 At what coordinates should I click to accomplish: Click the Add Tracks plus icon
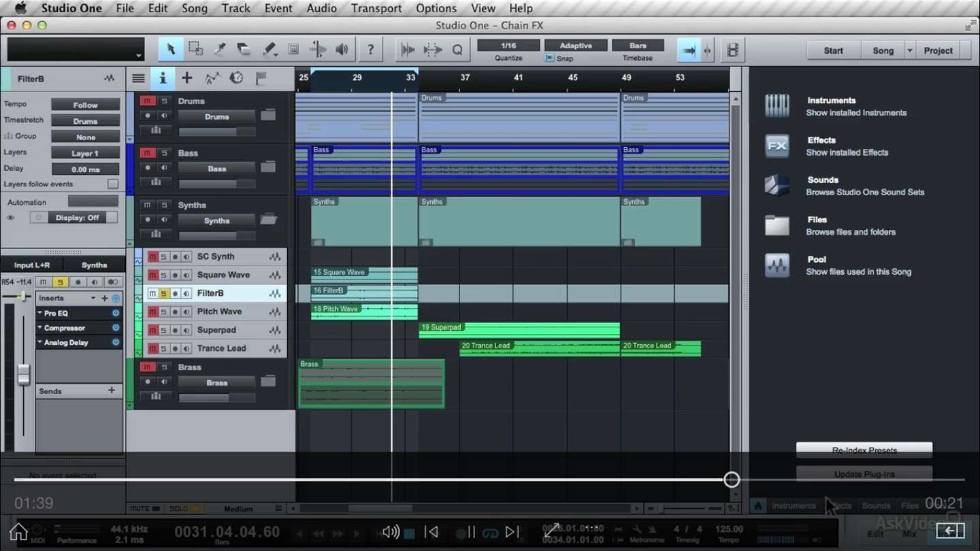click(x=186, y=78)
